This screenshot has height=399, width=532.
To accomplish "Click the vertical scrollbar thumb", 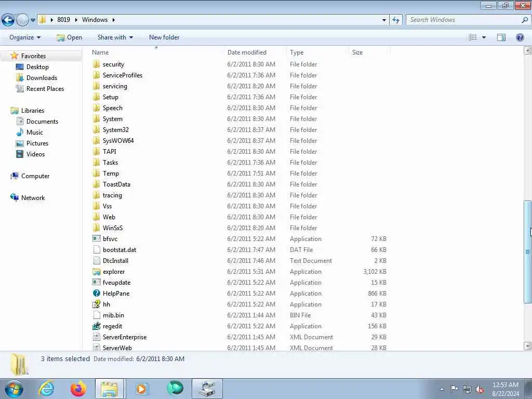I will [527, 251].
